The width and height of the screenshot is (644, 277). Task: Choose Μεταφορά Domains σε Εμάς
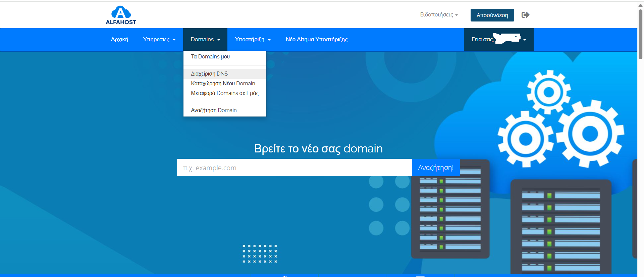coord(225,93)
